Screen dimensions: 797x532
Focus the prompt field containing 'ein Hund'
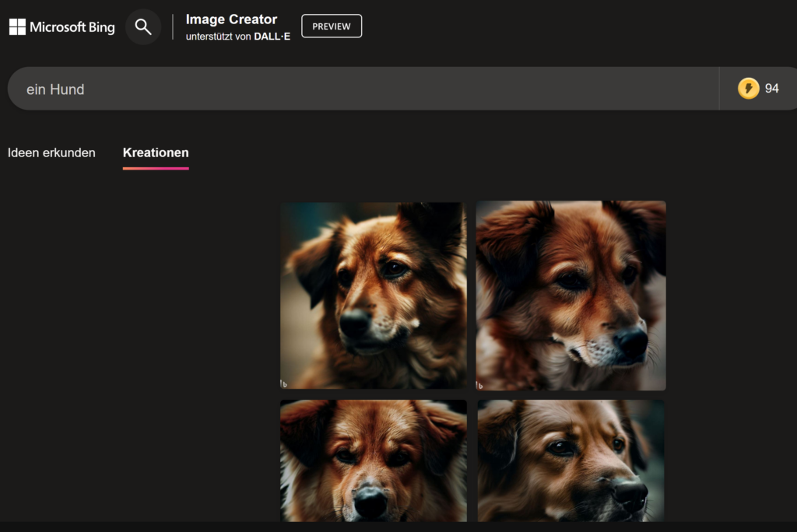pos(363,89)
